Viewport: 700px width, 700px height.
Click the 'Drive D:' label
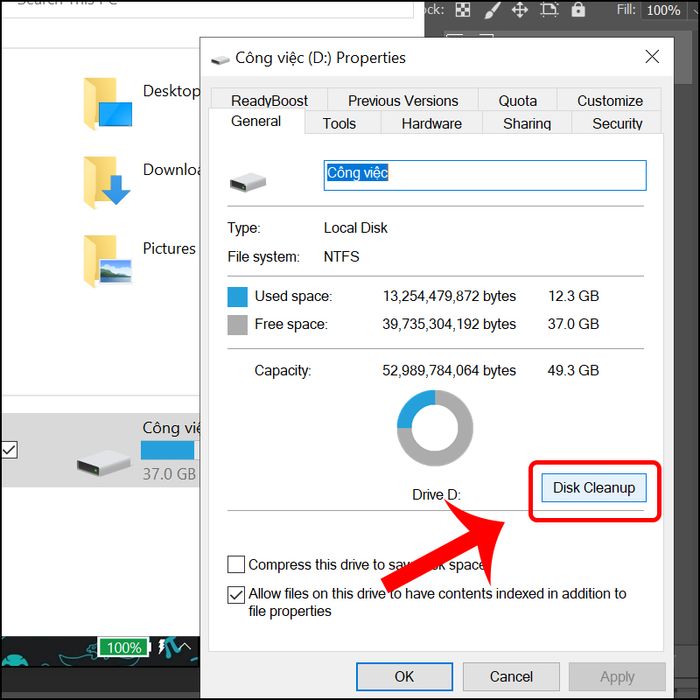pos(436,495)
